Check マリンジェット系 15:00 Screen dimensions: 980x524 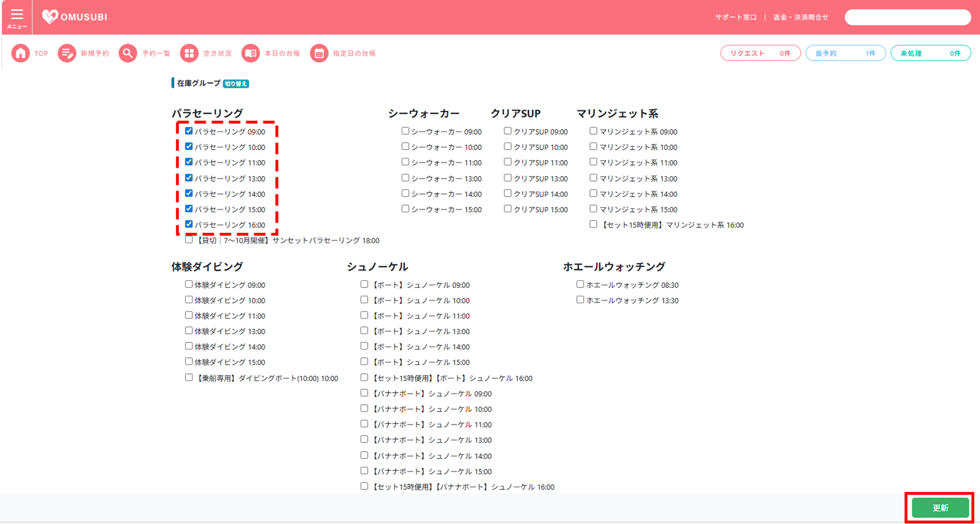(593, 209)
